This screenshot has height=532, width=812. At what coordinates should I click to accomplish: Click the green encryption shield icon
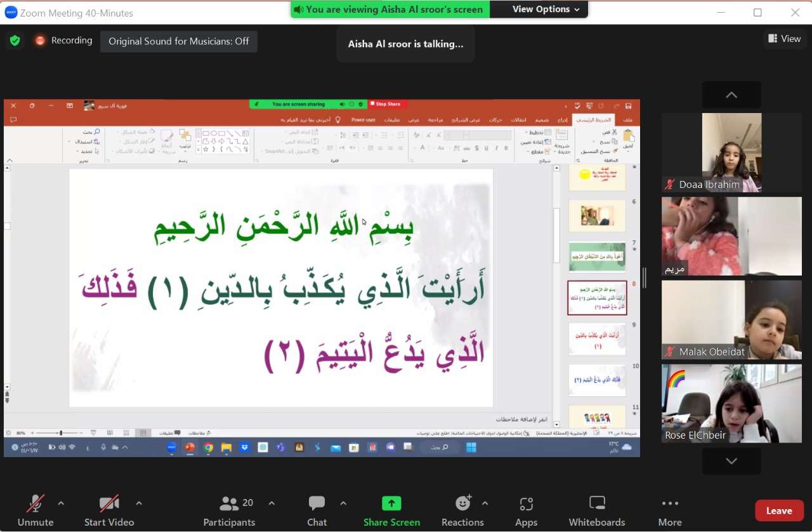[15, 41]
